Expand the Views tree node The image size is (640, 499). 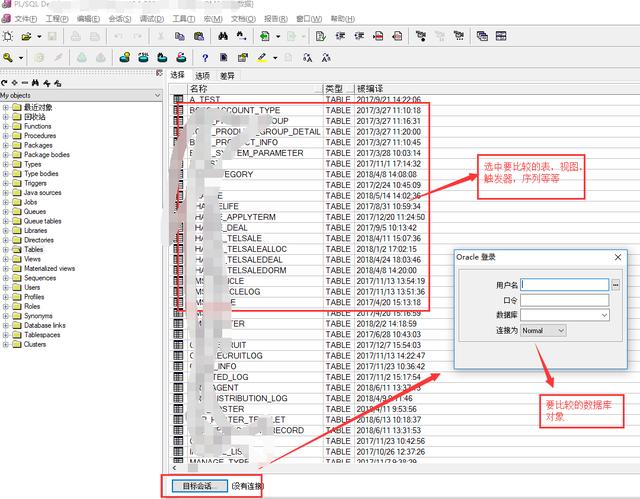click(6, 259)
